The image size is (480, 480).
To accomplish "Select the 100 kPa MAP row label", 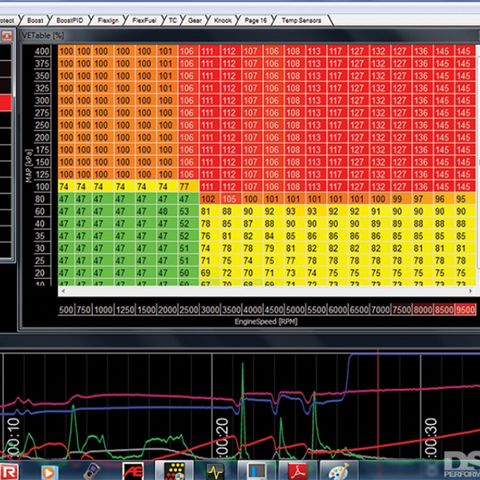I will [42, 187].
